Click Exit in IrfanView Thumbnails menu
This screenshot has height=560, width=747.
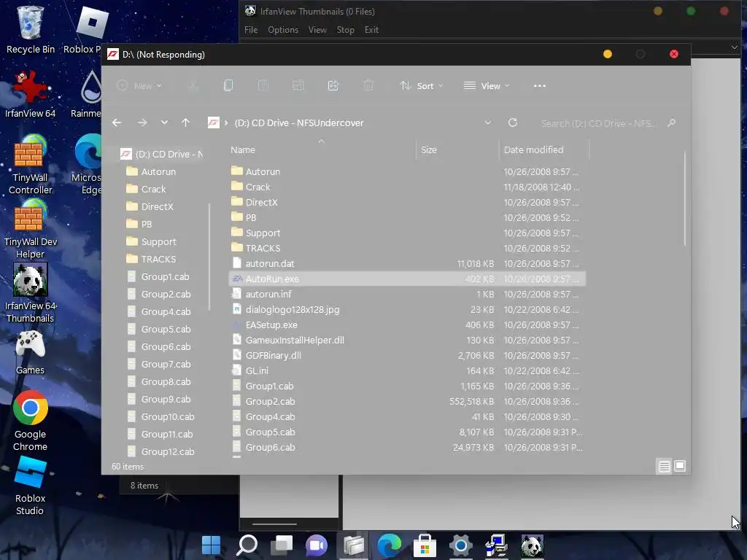pyautogui.click(x=371, y=29)
